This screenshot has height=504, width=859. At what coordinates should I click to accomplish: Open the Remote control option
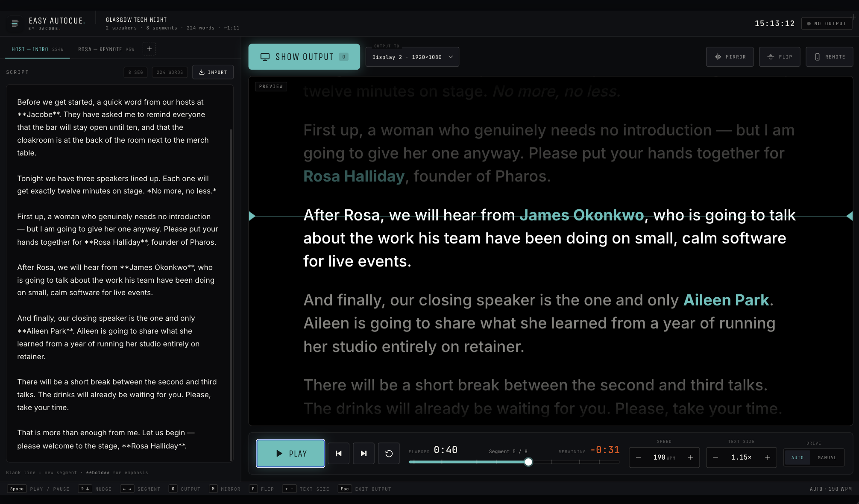(x=829, y=57)
